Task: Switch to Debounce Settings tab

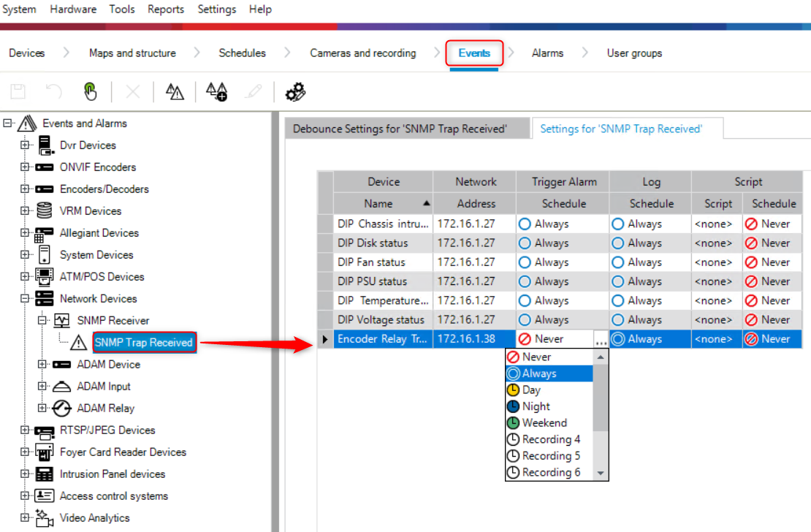Action: pos(400,129)
